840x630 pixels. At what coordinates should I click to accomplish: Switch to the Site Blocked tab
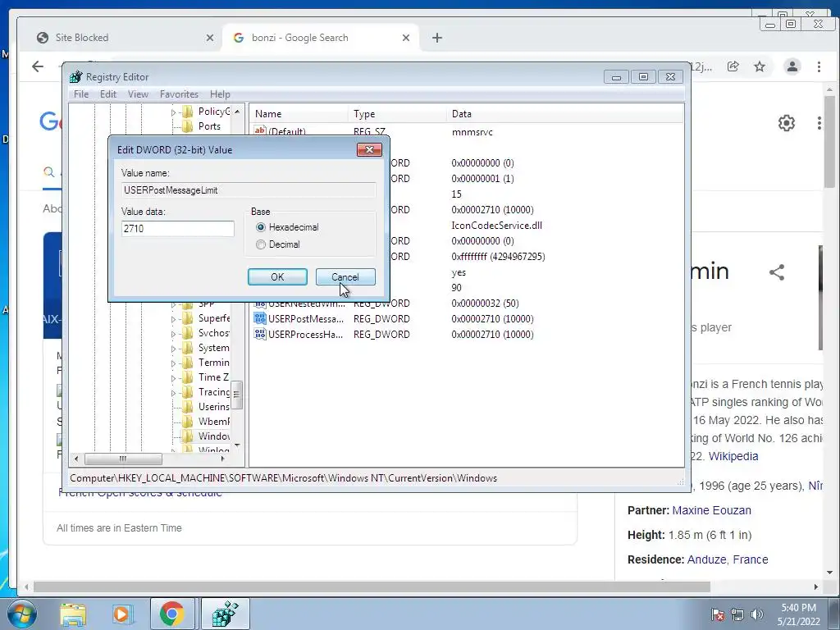click(x=123, y=38)
